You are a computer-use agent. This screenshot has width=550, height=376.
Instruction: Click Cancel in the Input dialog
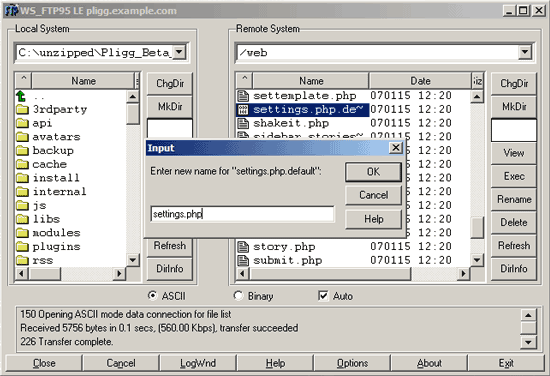[x=373, y=195]
